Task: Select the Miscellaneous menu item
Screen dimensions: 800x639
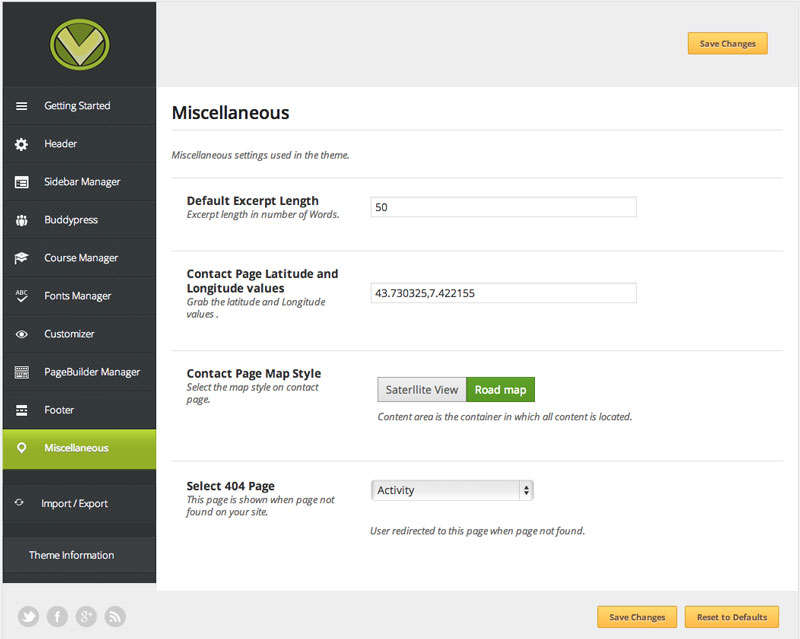Action: tap(80, 449)
